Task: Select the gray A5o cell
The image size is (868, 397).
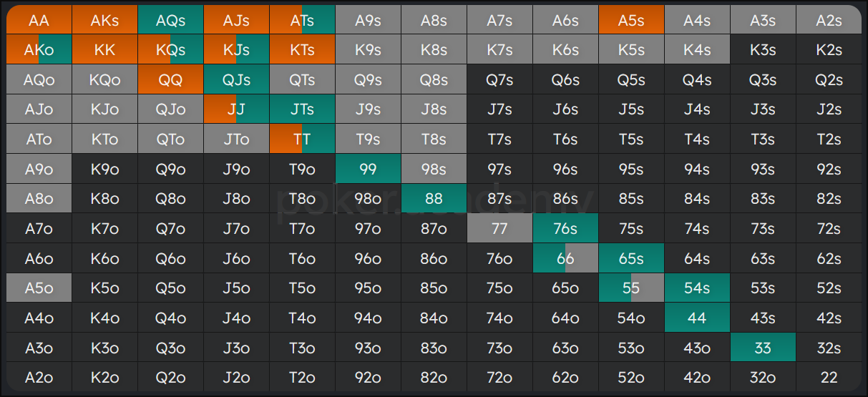Action: point(39,288)
